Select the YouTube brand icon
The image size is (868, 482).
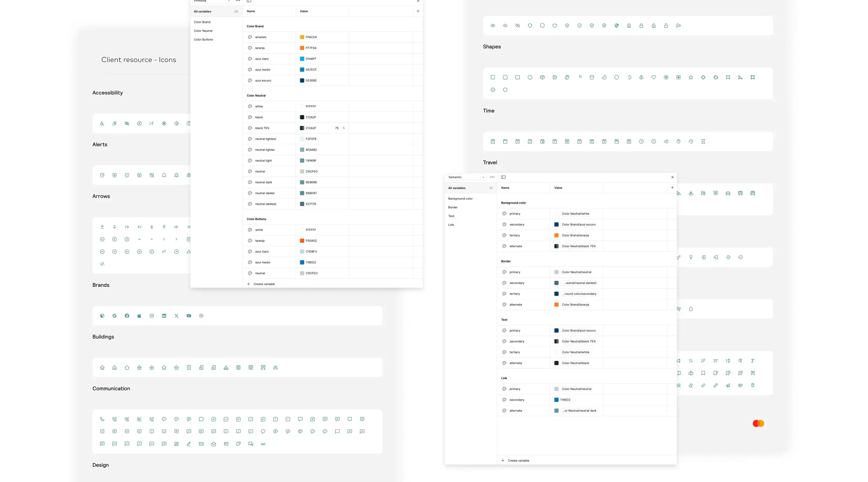point(189,316)
